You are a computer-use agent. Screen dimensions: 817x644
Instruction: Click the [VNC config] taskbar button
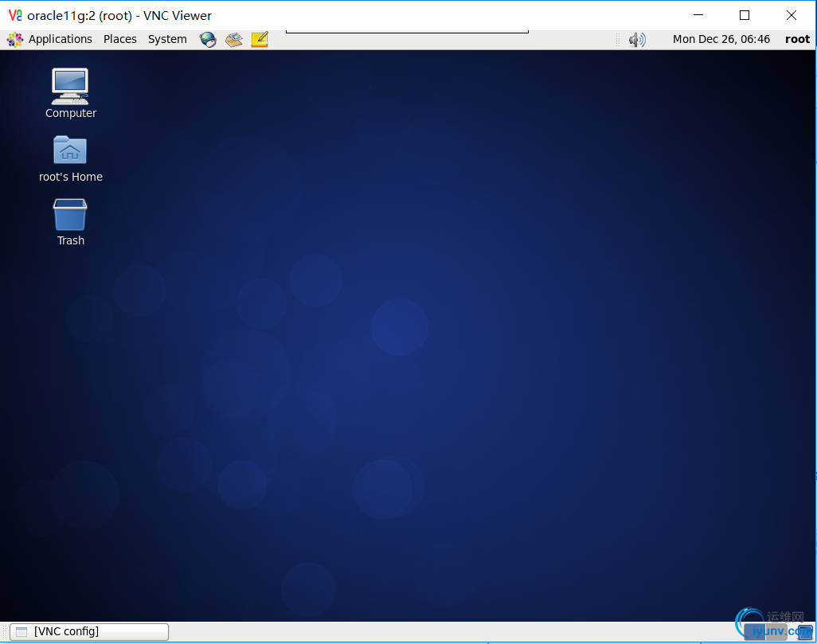pos(89,631)
